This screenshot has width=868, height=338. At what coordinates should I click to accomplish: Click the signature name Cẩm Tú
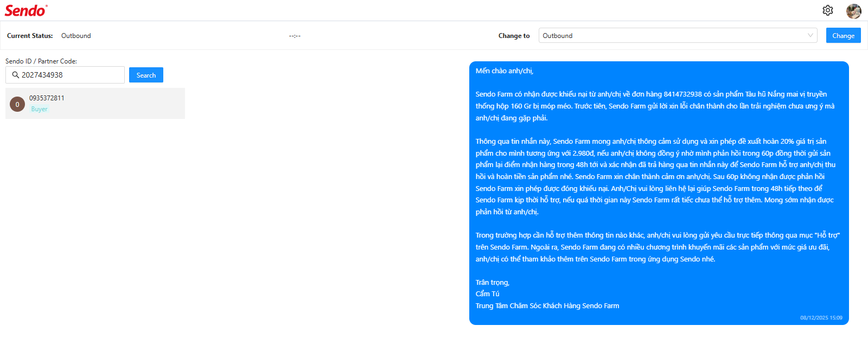point(487,294)
